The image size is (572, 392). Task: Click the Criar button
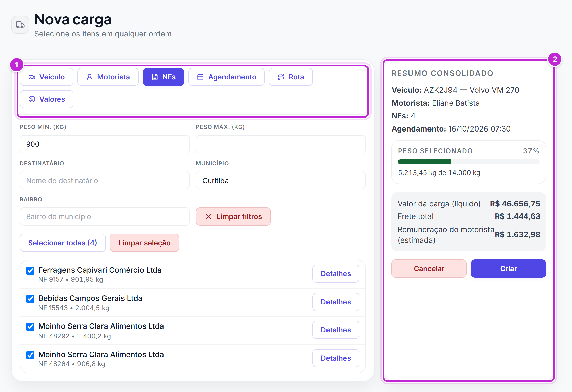point(508,269)
